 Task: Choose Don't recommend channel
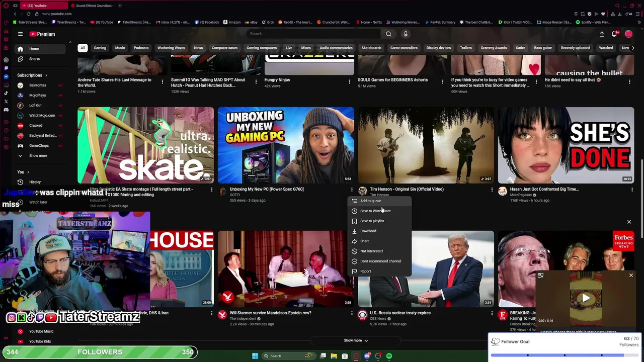380,261
